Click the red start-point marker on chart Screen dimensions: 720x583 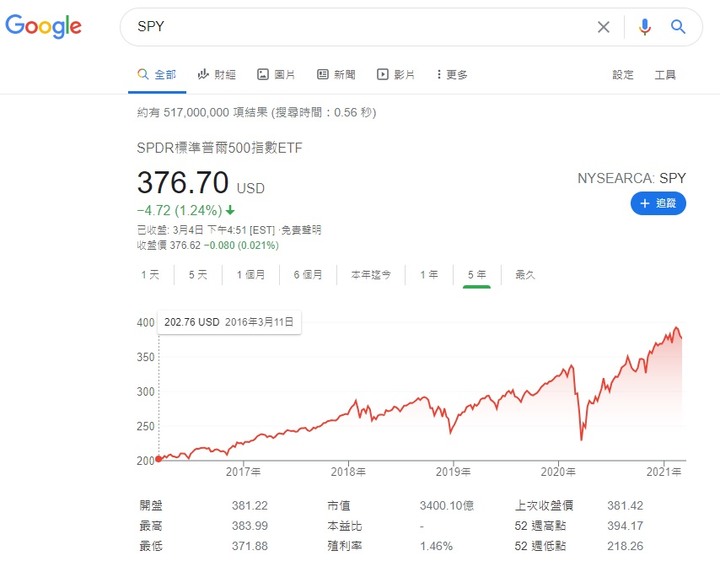pyautogui.click(x=159, y=459)
